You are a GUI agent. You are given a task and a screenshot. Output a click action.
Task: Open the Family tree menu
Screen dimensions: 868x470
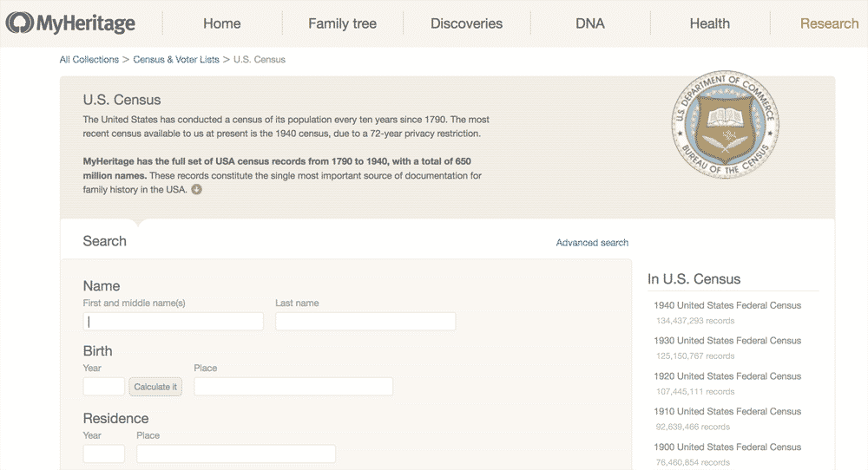point(342,23)
